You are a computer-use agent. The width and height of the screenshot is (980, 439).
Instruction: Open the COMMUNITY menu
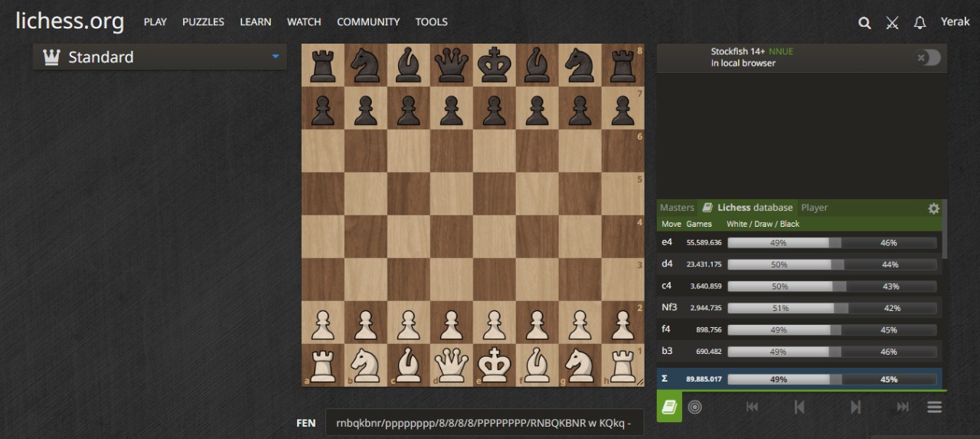(368, 21)
